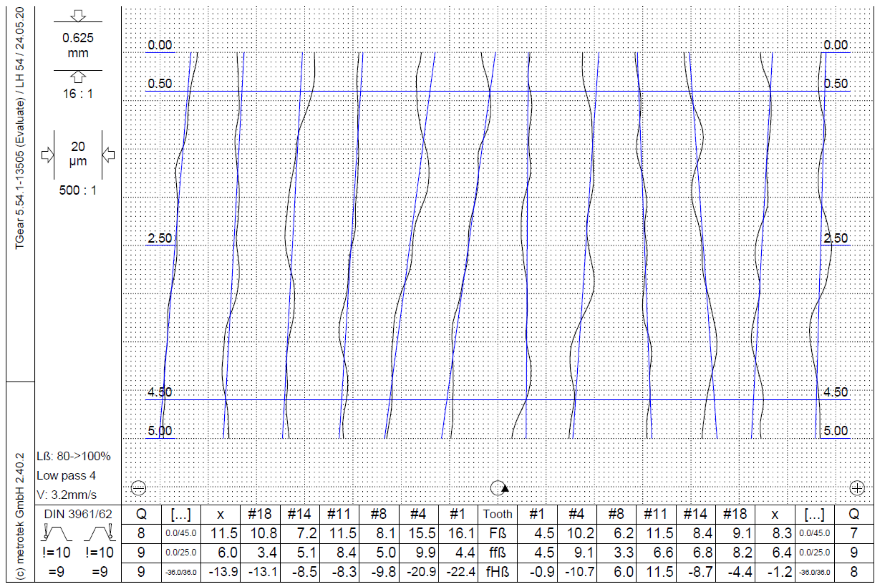Click the right flank tooth profile icon
Viewport: 882px width, 588px height.
[x=100, y=533]
